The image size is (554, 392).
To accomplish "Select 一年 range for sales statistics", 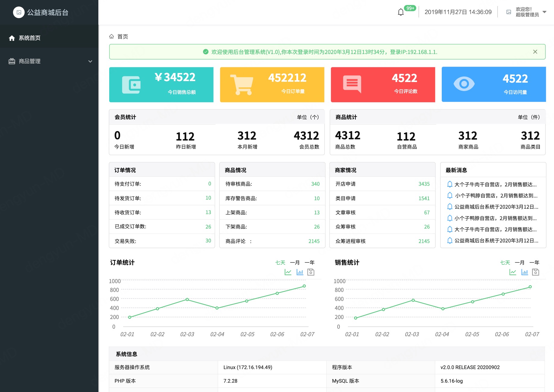I will click(534, 262).
